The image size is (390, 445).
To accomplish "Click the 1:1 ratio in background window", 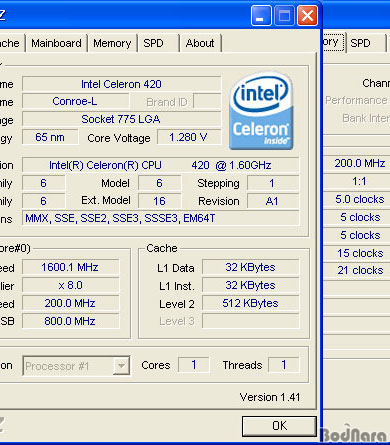I will [x=359, y=181].
